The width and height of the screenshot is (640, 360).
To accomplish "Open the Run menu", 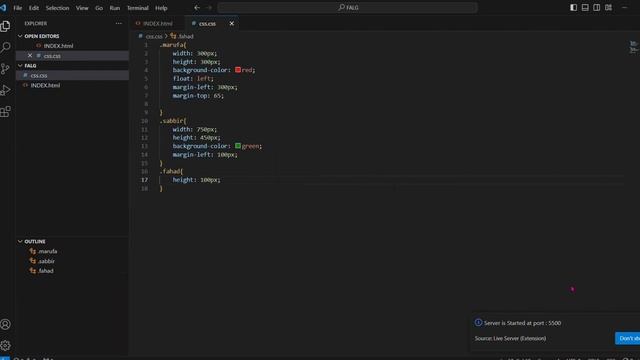I will tap(115, 8).
